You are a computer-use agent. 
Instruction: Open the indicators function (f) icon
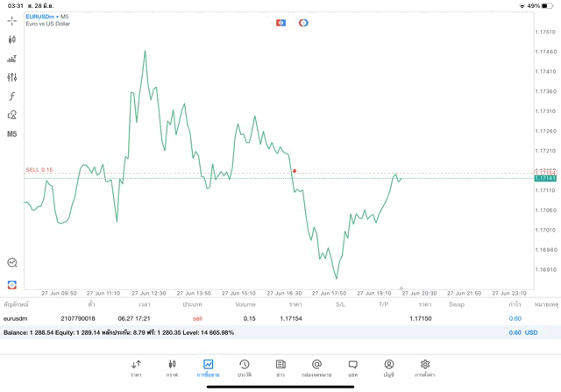click(12, 96)
